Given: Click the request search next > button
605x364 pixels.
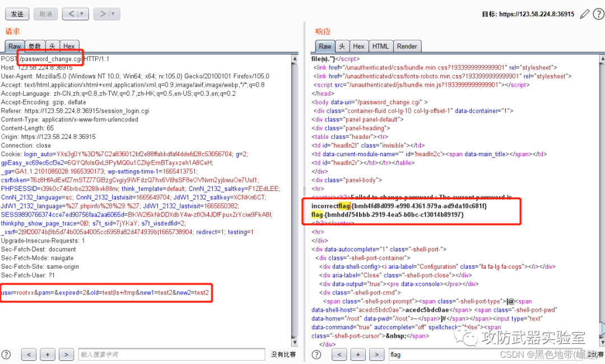Looking at the screenshot, I should click(x=66, y=354).
